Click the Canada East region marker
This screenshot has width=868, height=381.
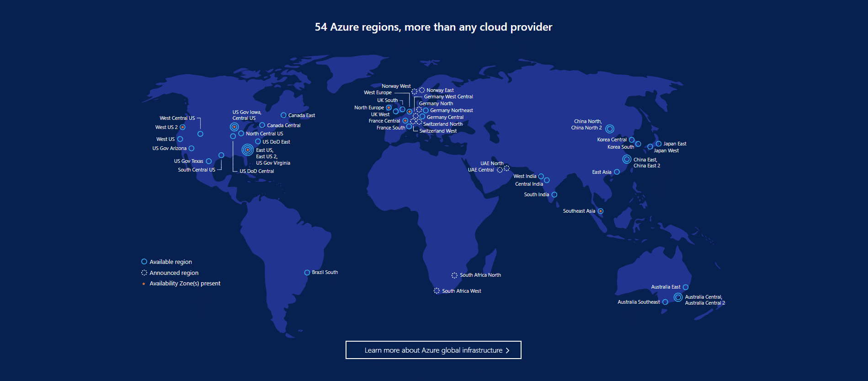[x=283, y=115]
